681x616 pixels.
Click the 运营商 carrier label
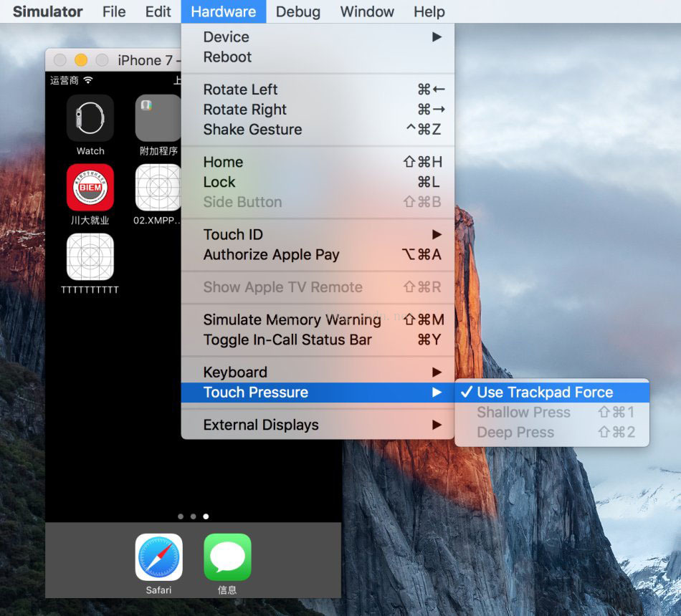[x=65, y=80]
